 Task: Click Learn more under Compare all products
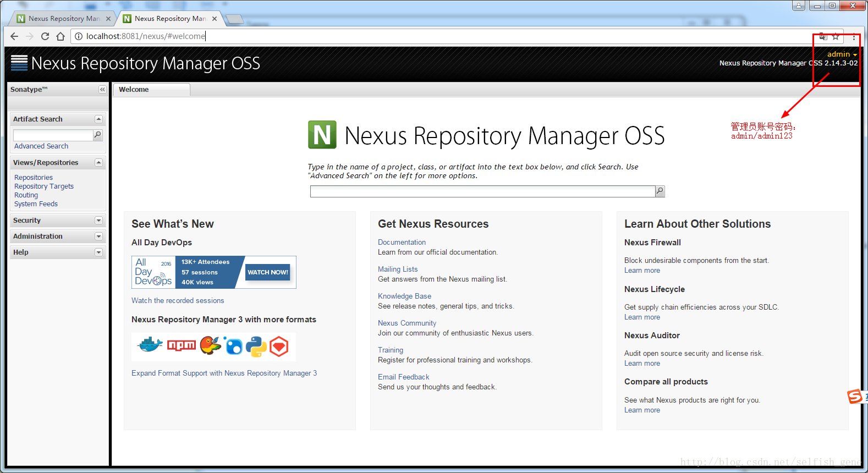(x=642, y=410)
